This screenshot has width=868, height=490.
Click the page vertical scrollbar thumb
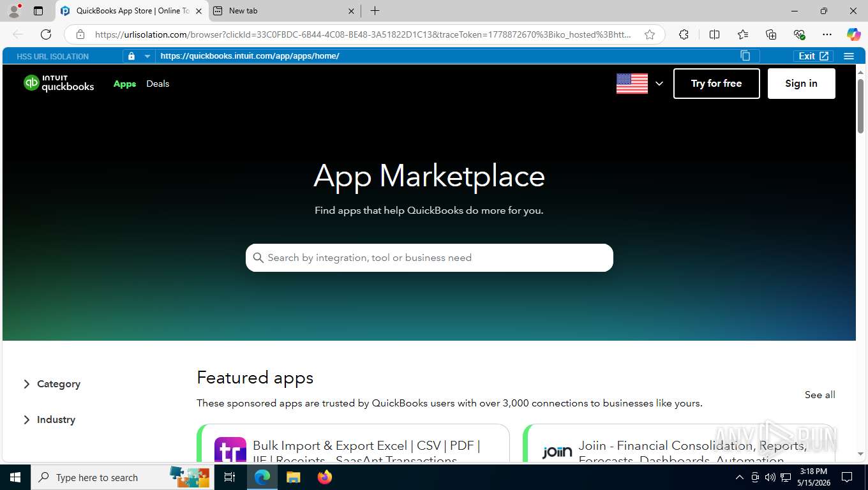point(860,105)
